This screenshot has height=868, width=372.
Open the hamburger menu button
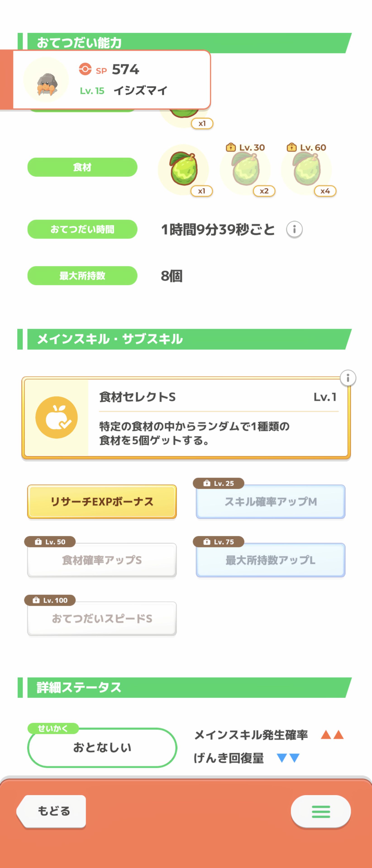coord(320,811)
